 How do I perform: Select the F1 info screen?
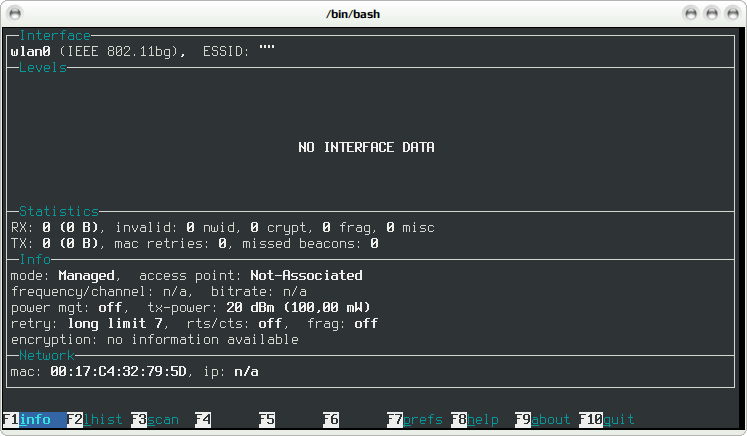pos(34,420)
